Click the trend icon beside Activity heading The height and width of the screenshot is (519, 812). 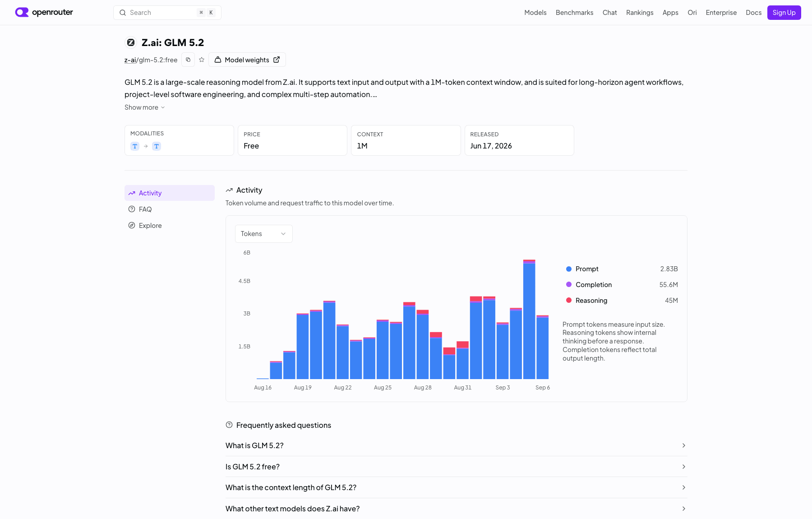tap(229, 190)
